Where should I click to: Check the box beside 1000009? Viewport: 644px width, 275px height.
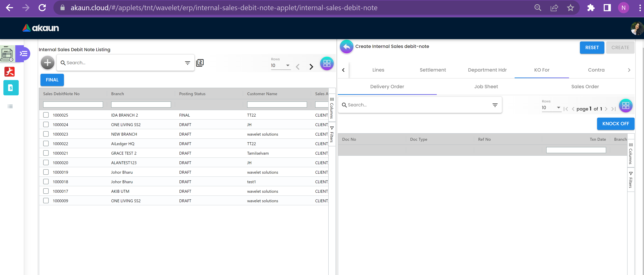coord(46,201)
